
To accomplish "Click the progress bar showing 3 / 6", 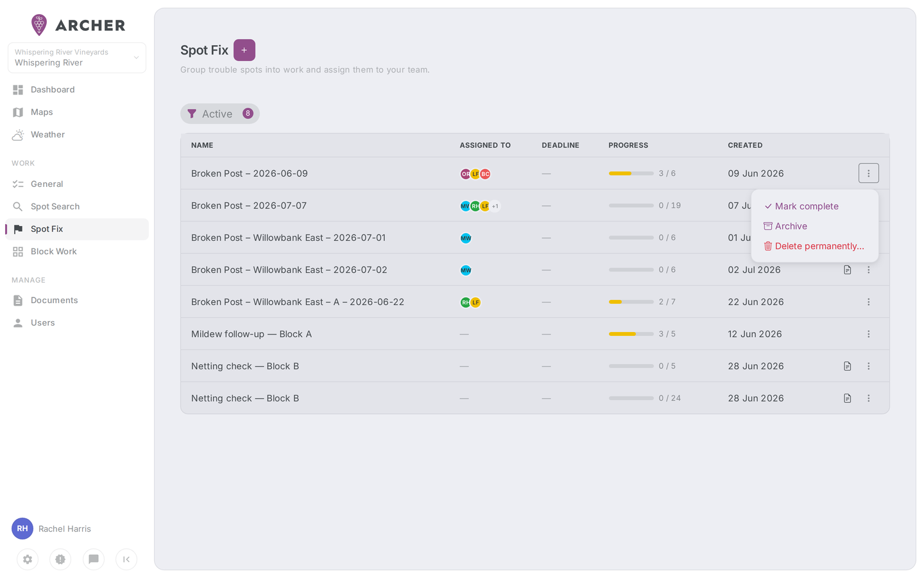I will tap(631, 173).
